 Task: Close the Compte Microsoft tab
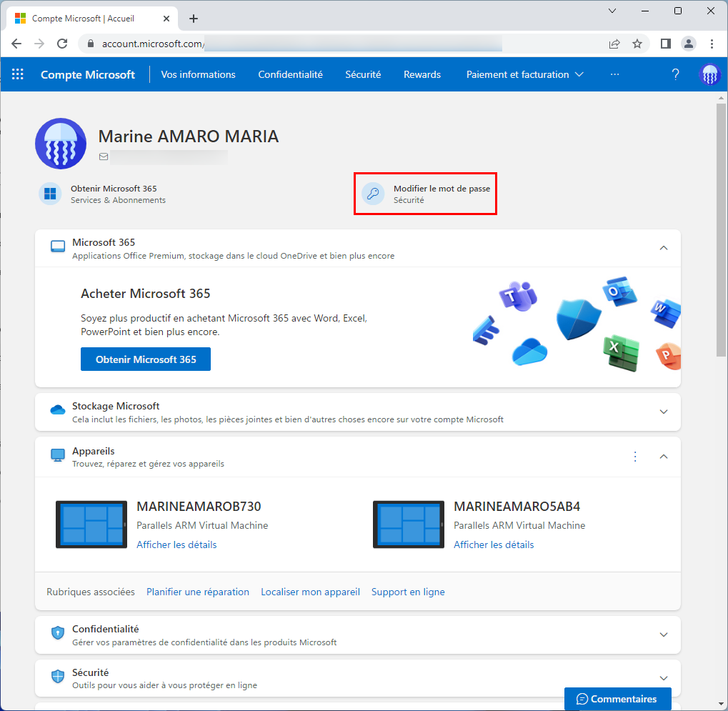[x=166, y=19]
